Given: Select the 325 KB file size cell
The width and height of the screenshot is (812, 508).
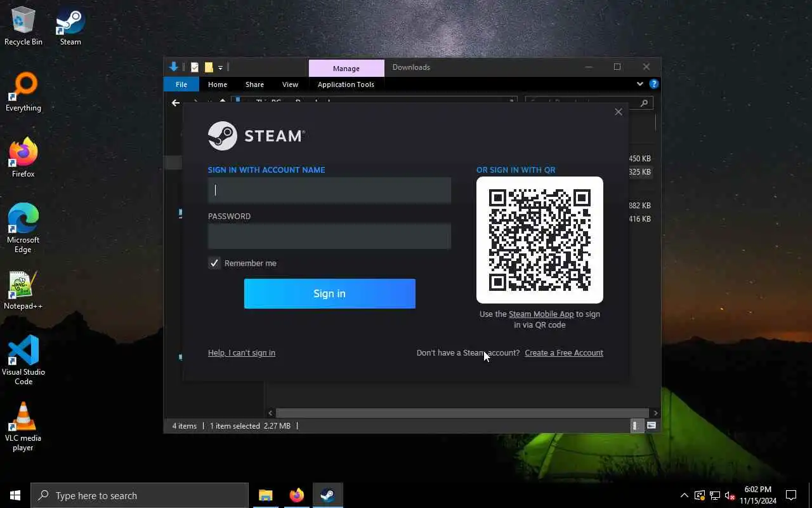Looking at the screenshot, I should click(x=639, y=171).
